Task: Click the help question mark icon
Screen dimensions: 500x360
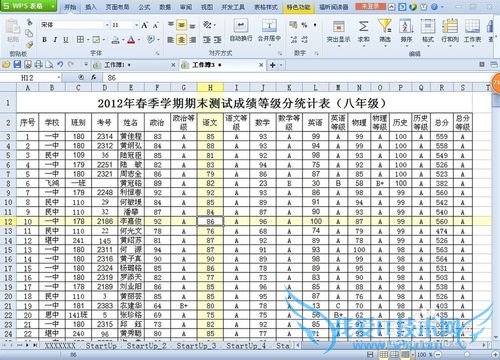Action: click(434, 7)
